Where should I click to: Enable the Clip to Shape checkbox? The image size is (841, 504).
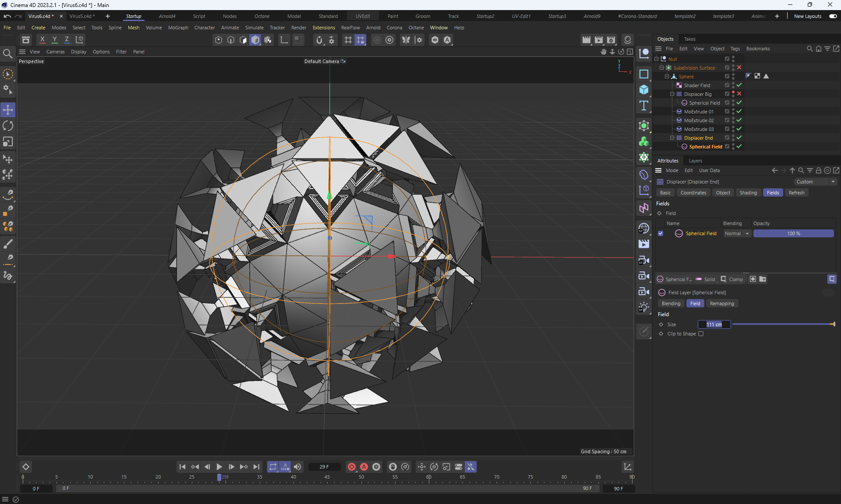click(701, 334)
